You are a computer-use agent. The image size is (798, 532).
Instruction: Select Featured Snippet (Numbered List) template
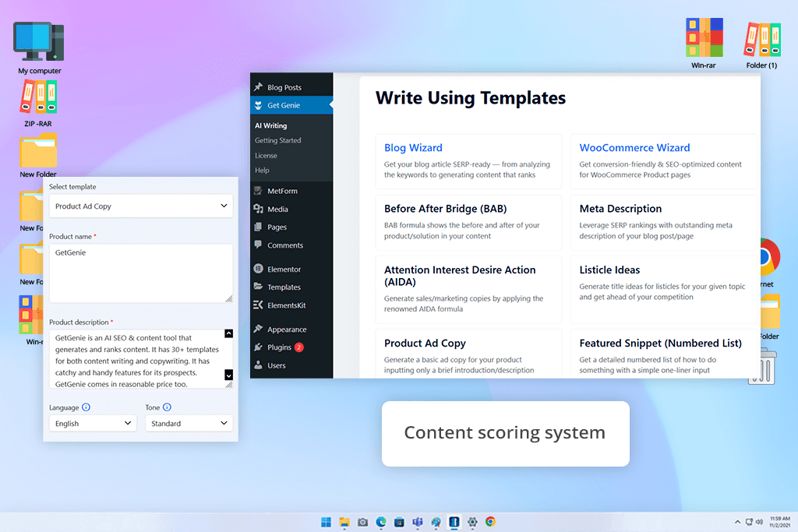663,354
